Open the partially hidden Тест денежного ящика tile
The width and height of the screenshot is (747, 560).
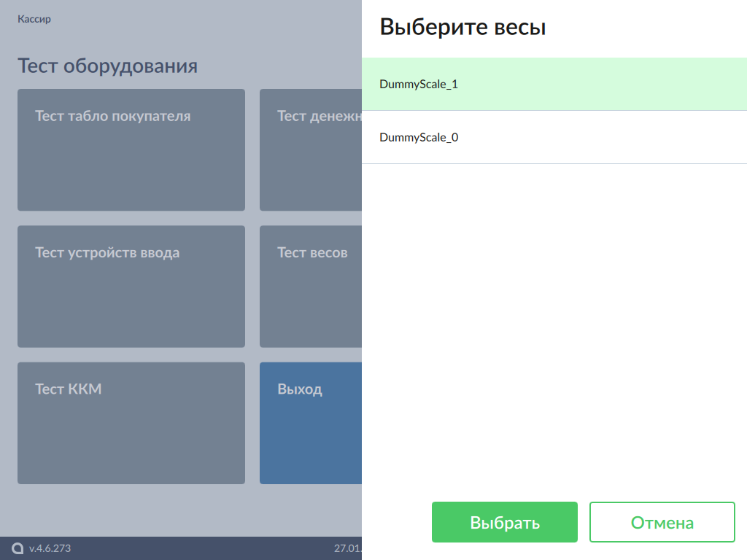tap(311, 149)
